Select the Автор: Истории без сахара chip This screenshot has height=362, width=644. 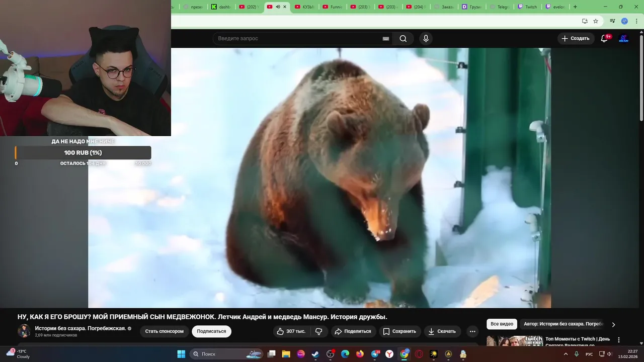563,324
